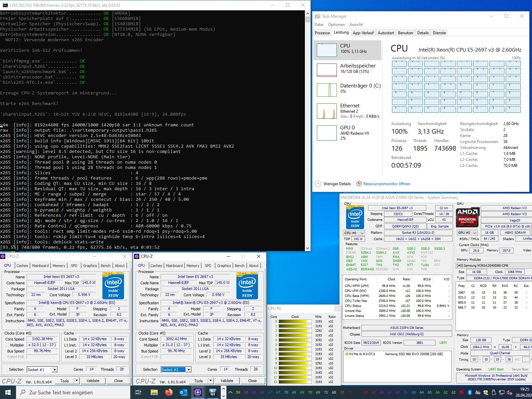This screenshot has width=532, height=399.
Task: Switch to Autostart tab in Task-Manager
Action: pos(386,33)
